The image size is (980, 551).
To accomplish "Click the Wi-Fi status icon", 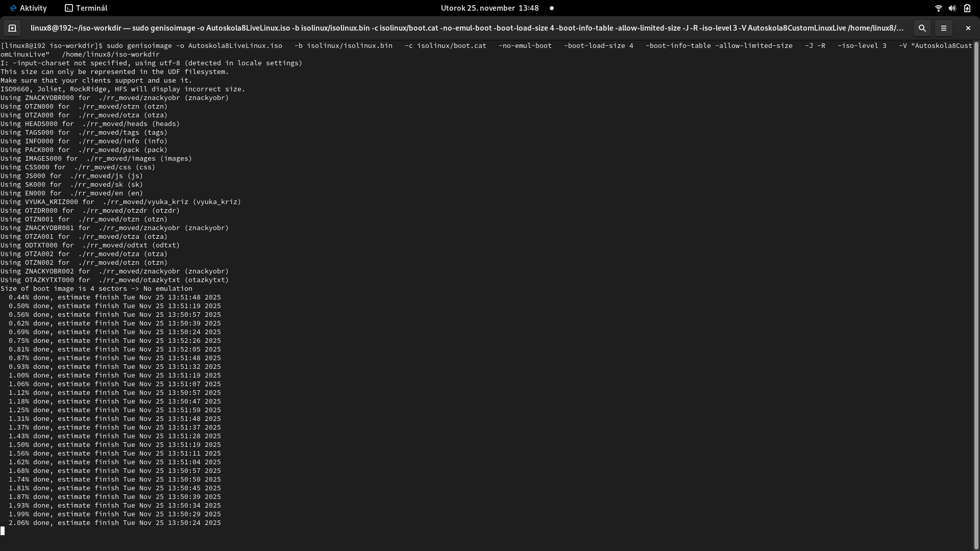I will [938, 8].
